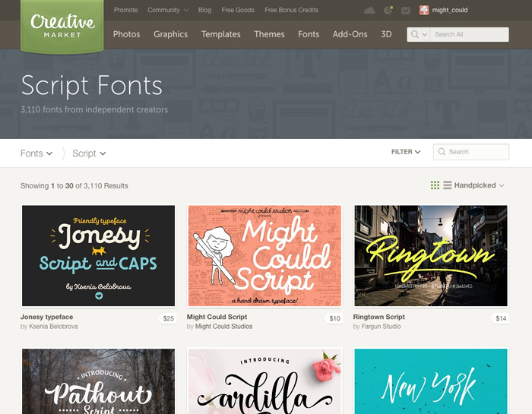Click the Blog link
Viewport: 532px width, 414px height.
(205, 10)
